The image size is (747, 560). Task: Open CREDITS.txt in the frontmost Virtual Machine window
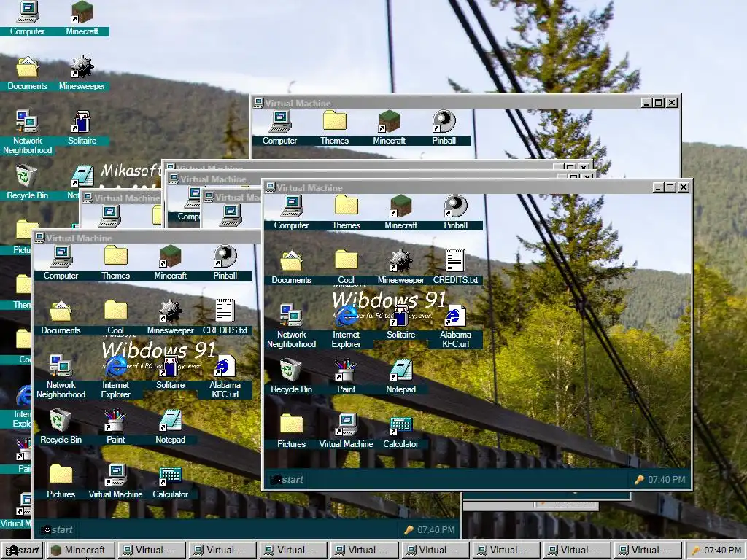(x=455, y=268)
